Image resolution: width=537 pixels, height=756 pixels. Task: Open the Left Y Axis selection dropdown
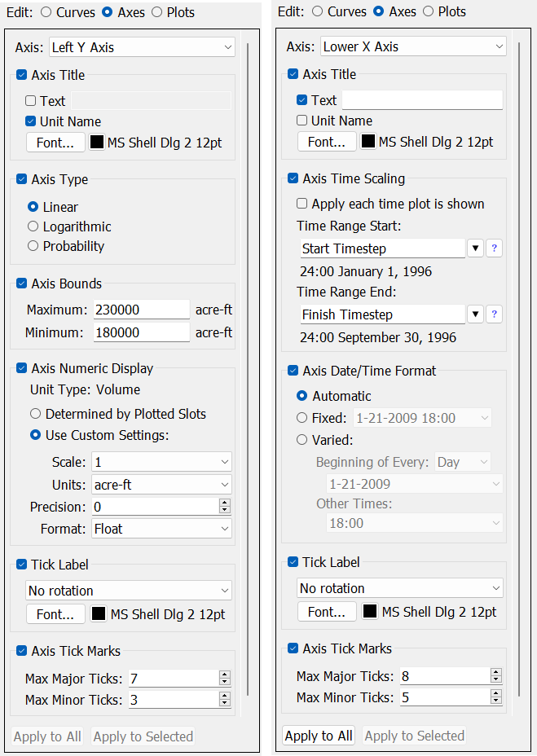pyautogui.click(x=142, y=47)
